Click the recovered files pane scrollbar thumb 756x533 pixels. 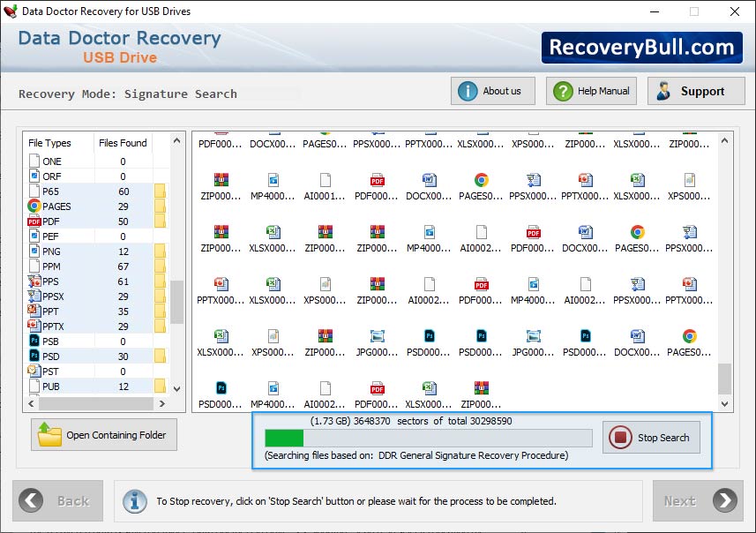[x=724, y=379]
